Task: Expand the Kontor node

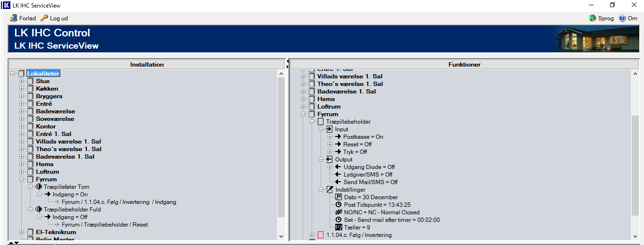Action: tap(21, 127)
